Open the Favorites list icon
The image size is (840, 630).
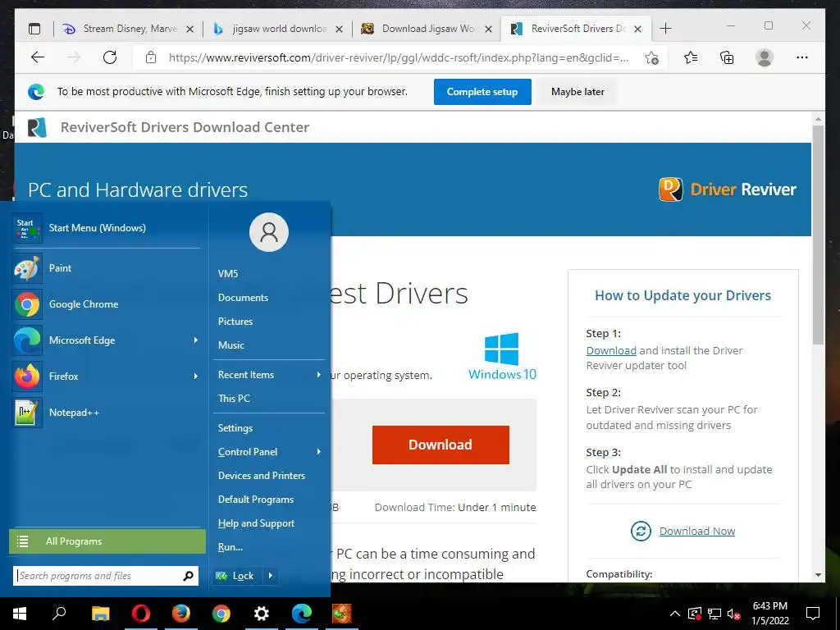[691, 57]
